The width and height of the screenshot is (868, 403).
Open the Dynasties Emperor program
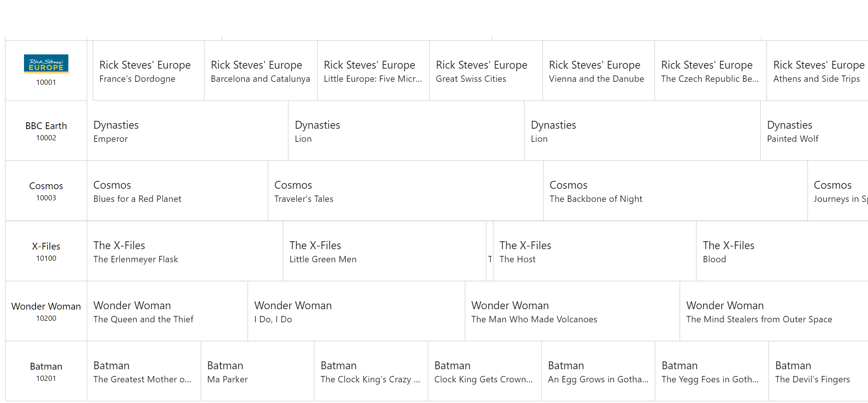coord(187,131)
